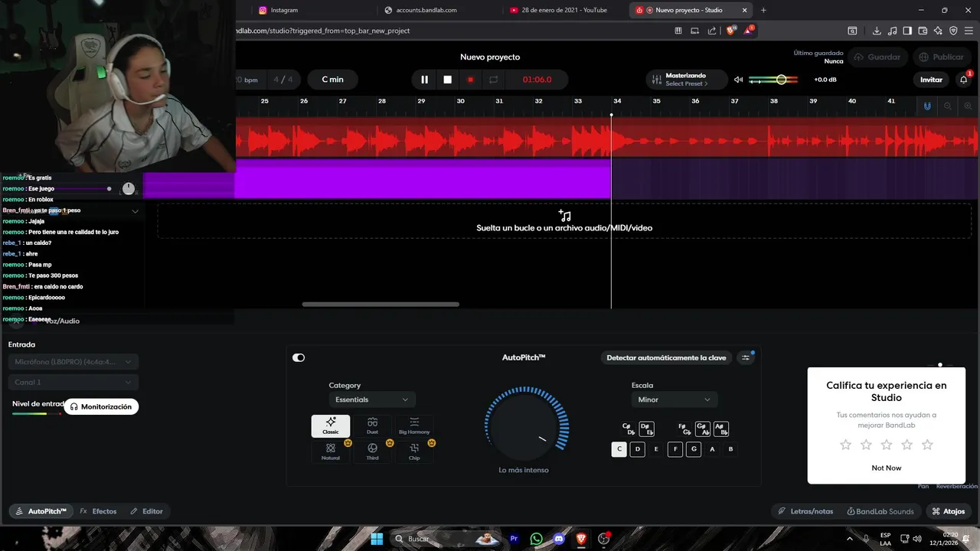Start recording with the red record button
Image resolution: width=980 pixels, height=551 pixels.
point(470,80)
